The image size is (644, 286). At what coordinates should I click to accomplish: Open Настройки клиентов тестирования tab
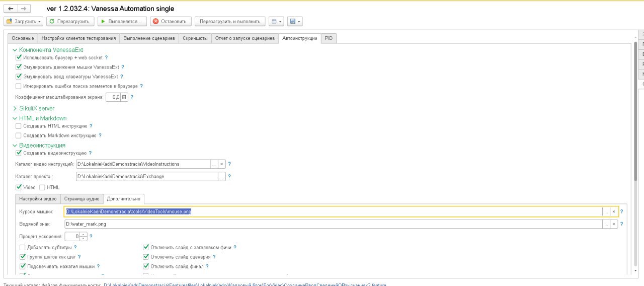(78, 38)
